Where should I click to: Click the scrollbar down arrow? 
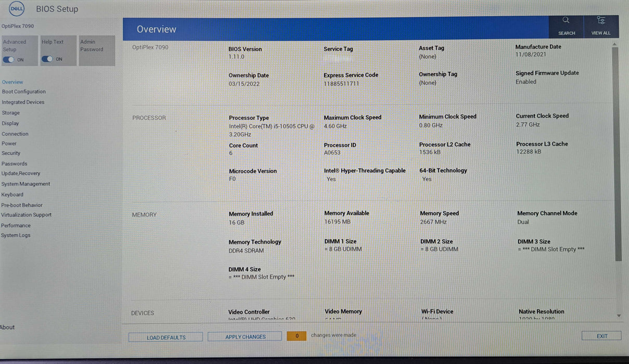click(x=618, y=316)
